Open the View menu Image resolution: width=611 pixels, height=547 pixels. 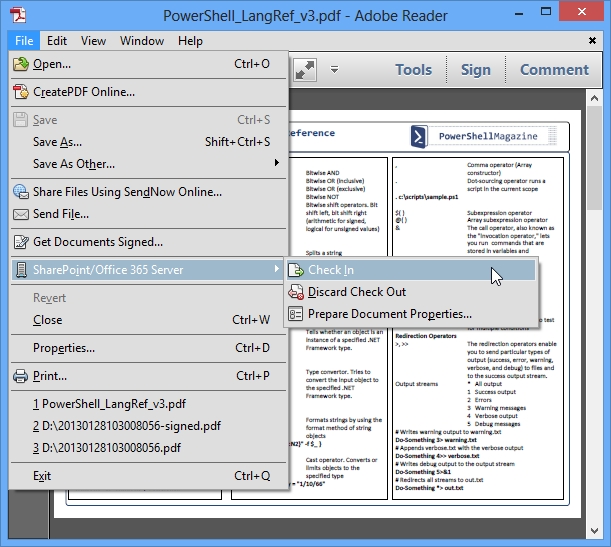coord(93,41)
